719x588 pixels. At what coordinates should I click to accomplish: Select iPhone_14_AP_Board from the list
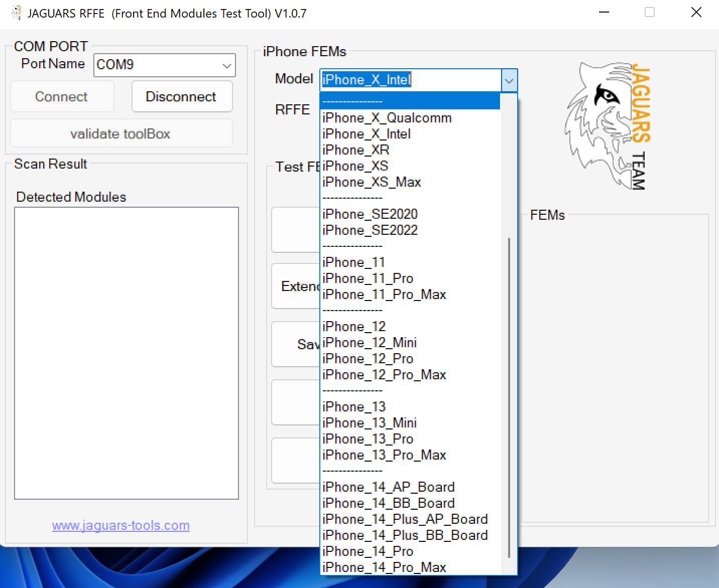click(x=411, y=487)
